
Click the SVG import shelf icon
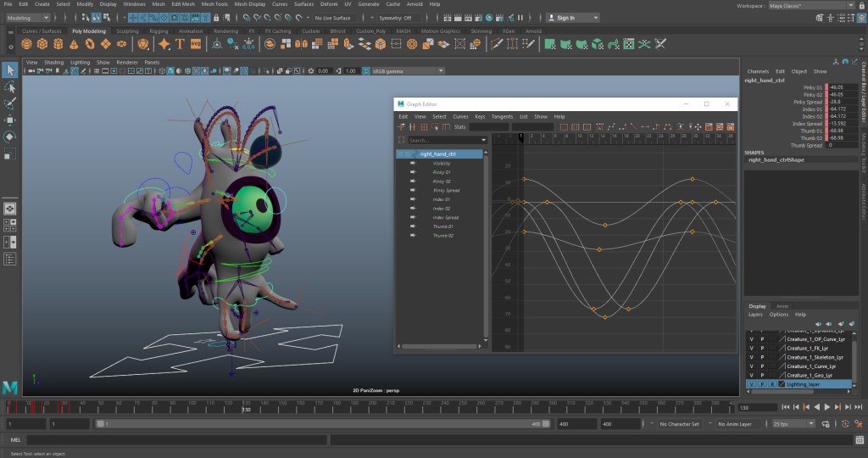(x=196, y=44)
